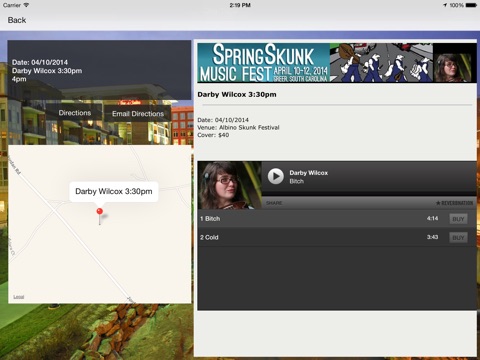
Task: Tap the Darby Wilcox 3:30pm map callout
Action: (x=114, y=191)
